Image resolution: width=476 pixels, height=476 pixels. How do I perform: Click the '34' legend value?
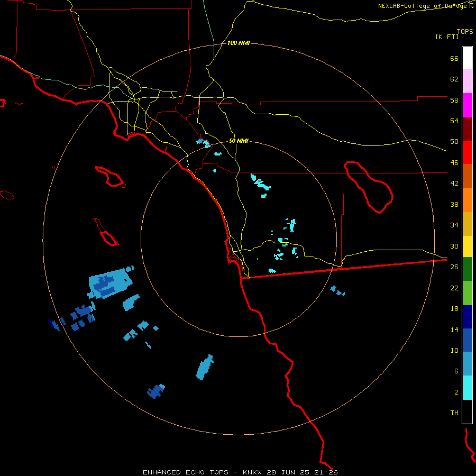click(x=454, y=225)
